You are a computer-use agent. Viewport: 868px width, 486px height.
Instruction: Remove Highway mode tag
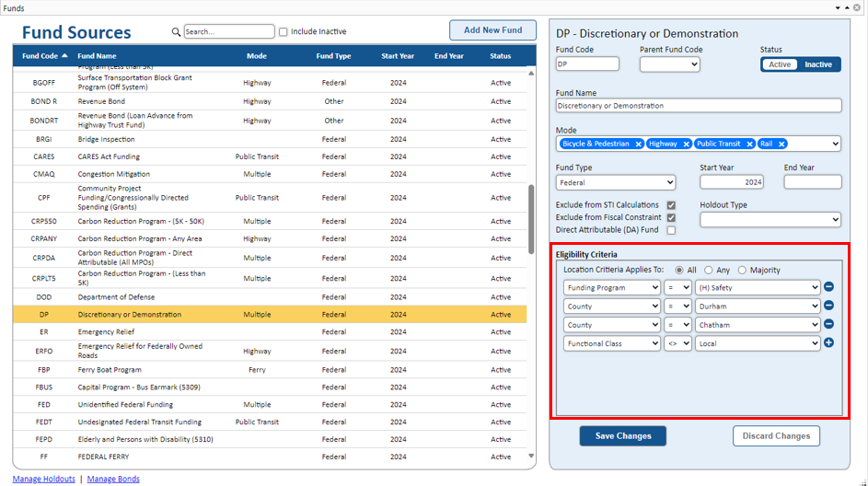(x=686, y=144)
